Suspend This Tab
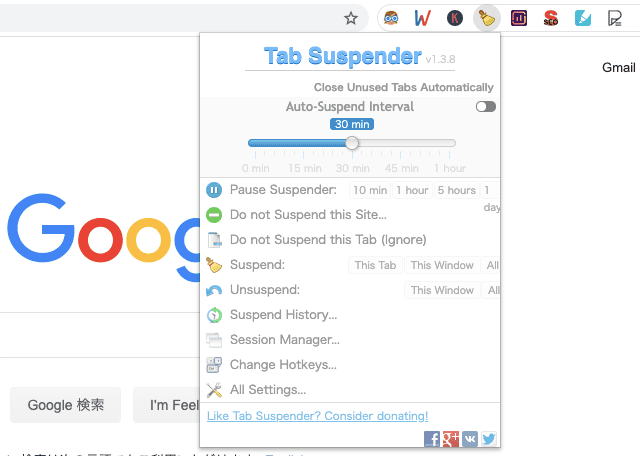Screen dimensions: 640x456 (375, 265)
